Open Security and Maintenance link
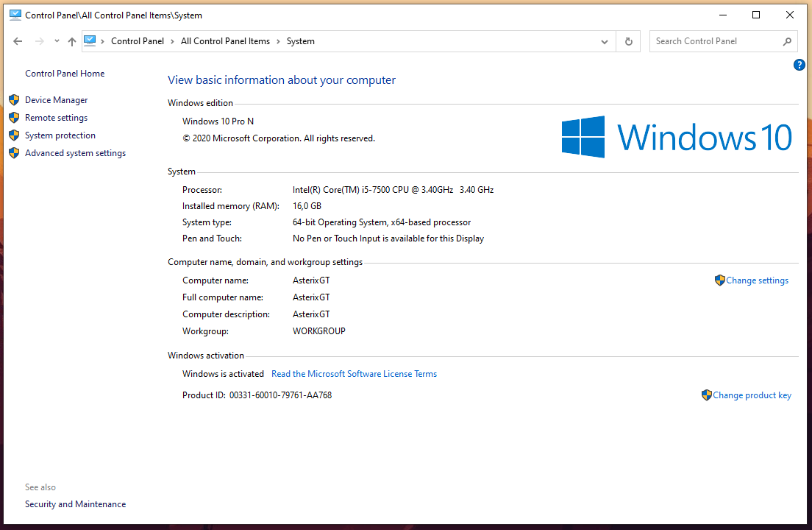Screen dimensions: 812x530 coord(76,504)
